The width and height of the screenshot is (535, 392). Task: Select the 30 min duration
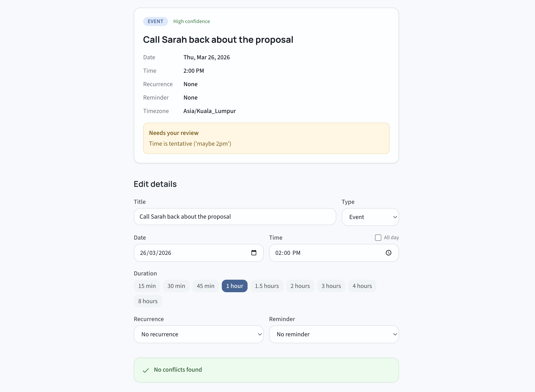point(176,286)
